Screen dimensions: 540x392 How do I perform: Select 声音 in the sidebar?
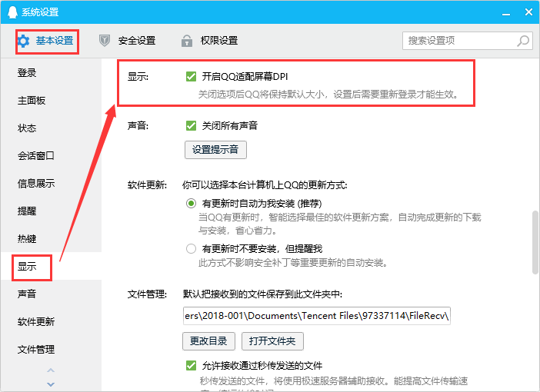click(51, 294)
